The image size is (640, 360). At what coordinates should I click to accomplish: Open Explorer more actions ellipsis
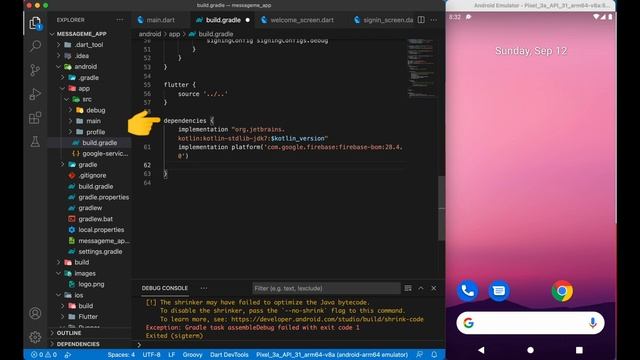click(x=120, y=20)
